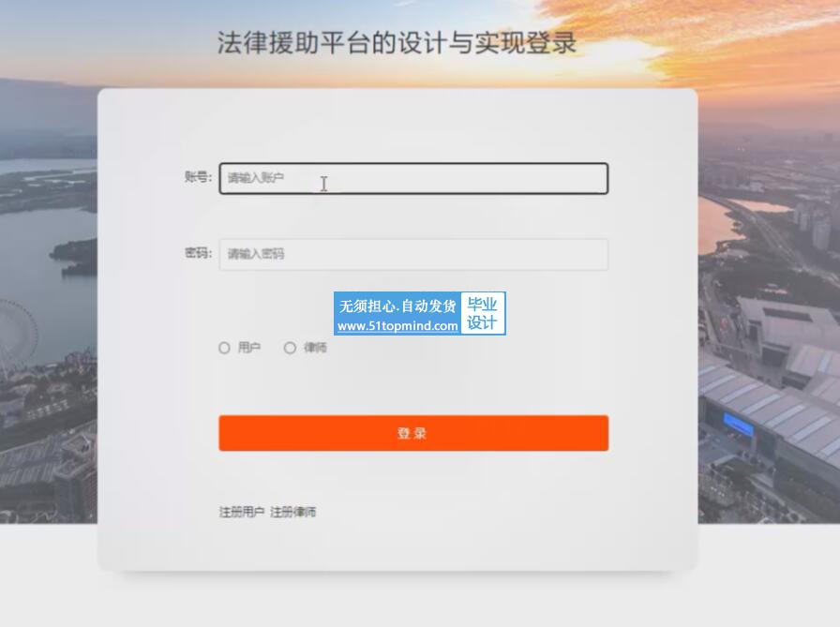Click the 律师 option label text
Screen dimensions: 840x627
pos(315,348)
